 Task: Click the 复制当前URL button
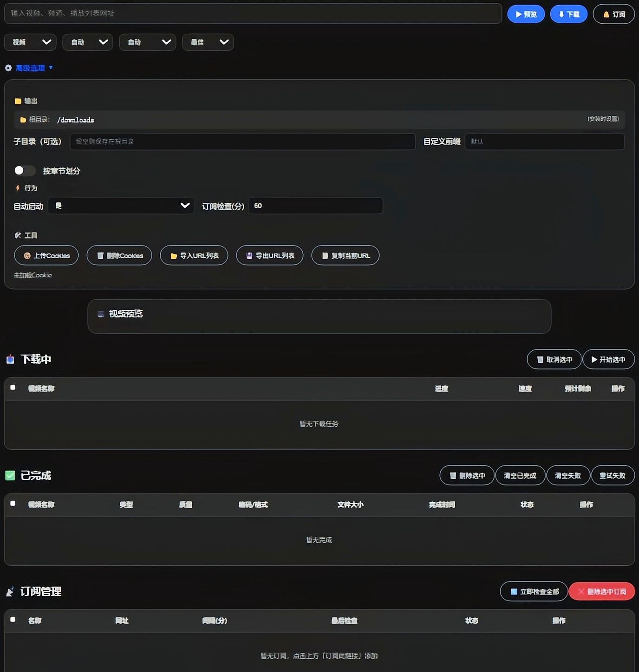[x=346, y=255]
